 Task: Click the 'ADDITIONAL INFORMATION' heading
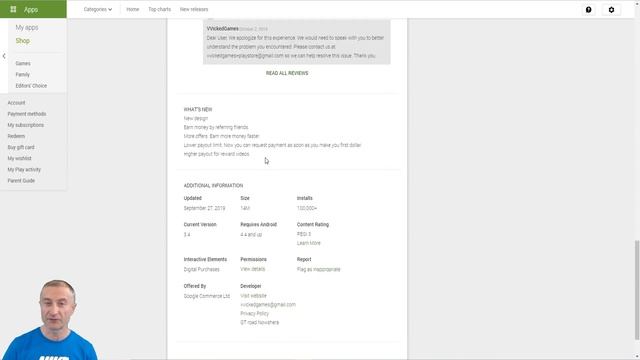click(213, 185)
